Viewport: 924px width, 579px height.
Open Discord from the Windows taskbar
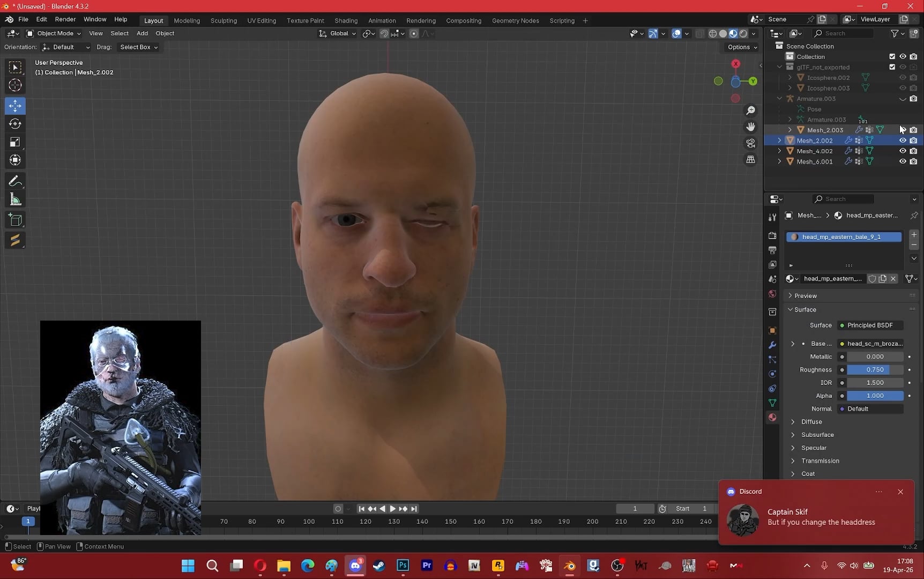355,566
